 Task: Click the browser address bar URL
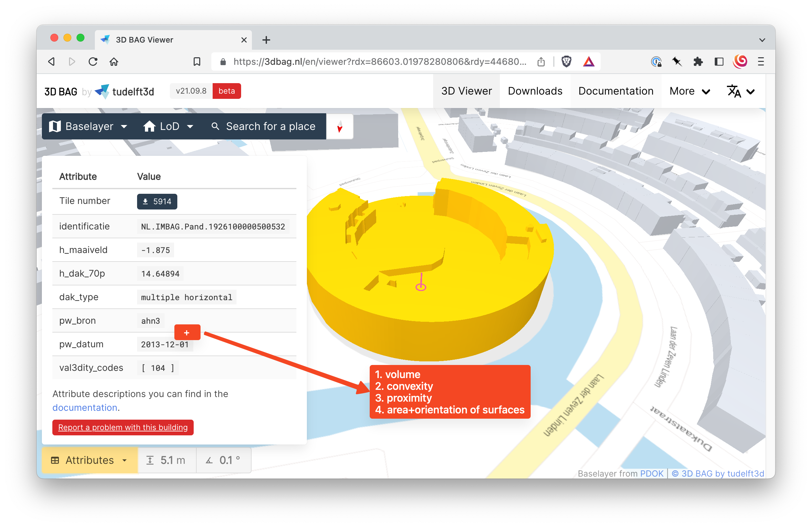click(380, 62)
